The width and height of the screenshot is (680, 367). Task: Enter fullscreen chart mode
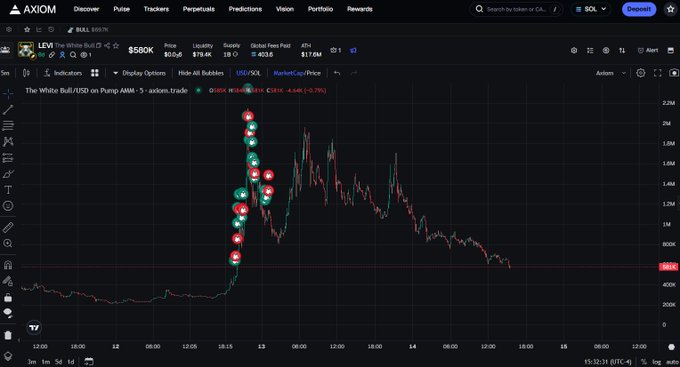[657, 73]
